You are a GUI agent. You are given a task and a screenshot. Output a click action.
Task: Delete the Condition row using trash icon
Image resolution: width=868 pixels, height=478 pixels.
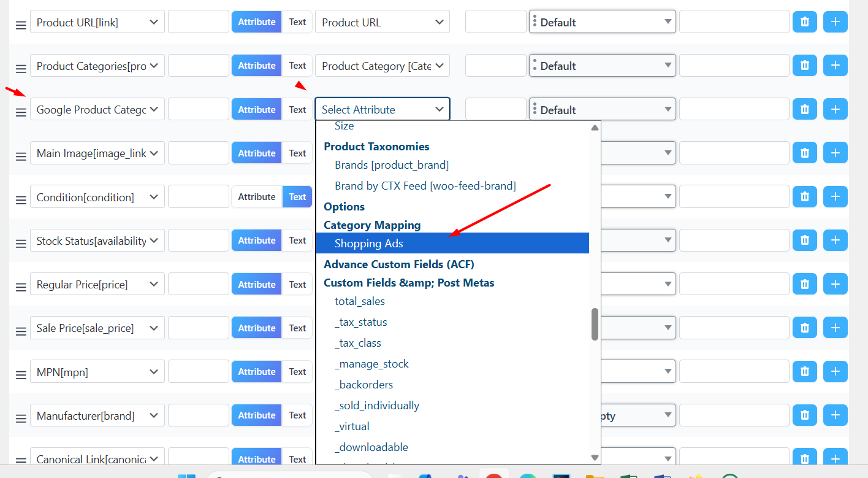pos(804,197)
